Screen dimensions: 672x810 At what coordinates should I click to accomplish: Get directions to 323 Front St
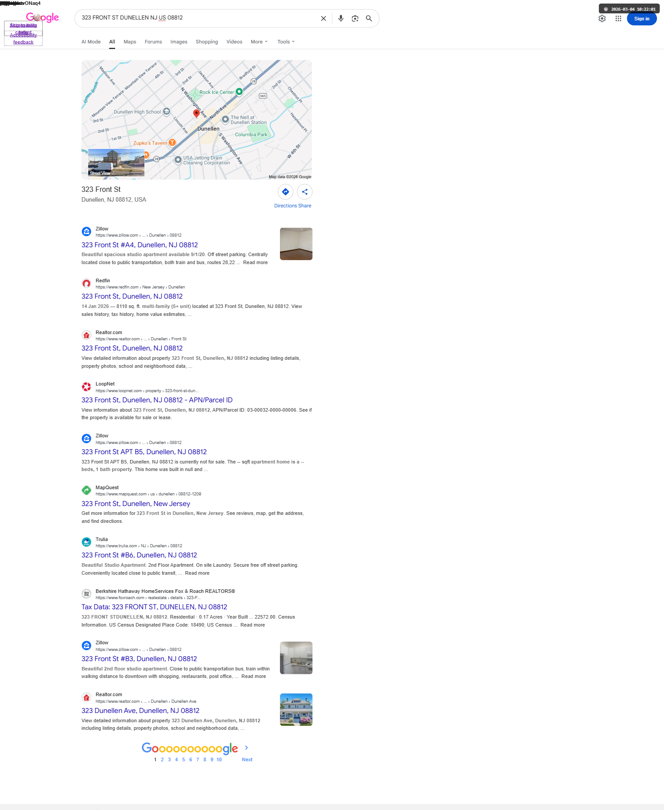[x=285, y=192]
